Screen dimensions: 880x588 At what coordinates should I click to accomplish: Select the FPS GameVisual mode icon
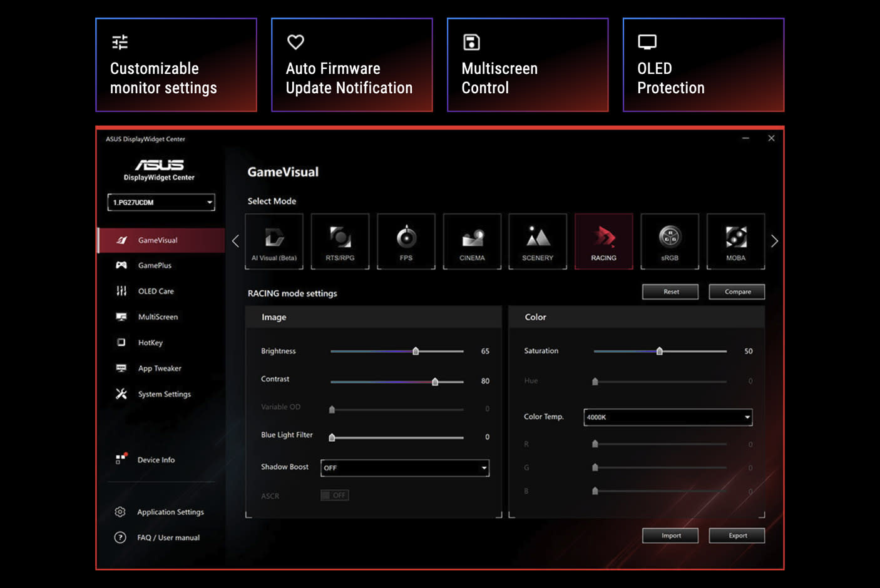pyautogui.click(x=406, y=241)
